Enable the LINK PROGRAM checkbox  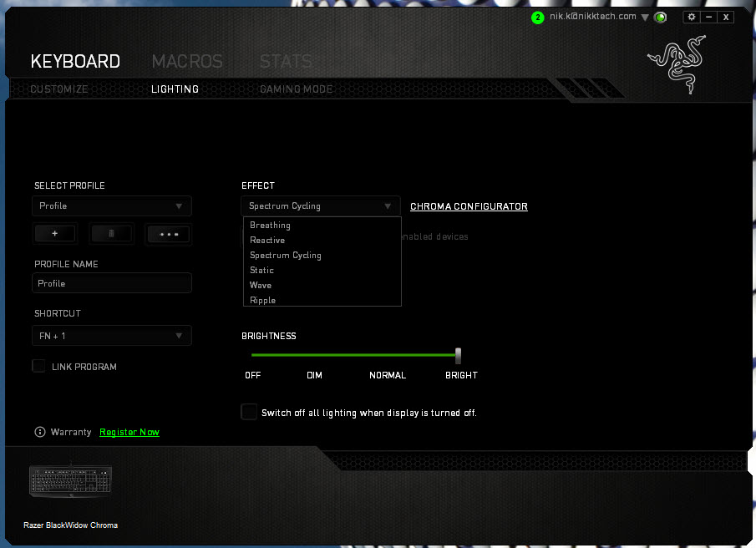tap(38, 366)
